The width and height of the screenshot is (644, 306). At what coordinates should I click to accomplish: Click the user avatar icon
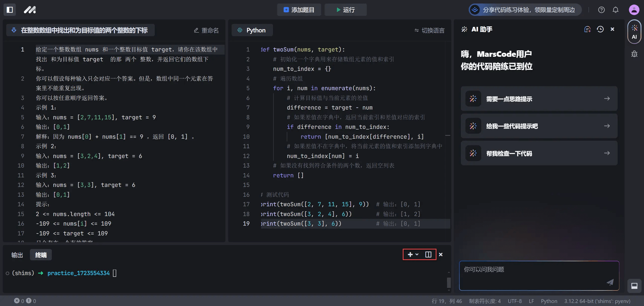634,10
